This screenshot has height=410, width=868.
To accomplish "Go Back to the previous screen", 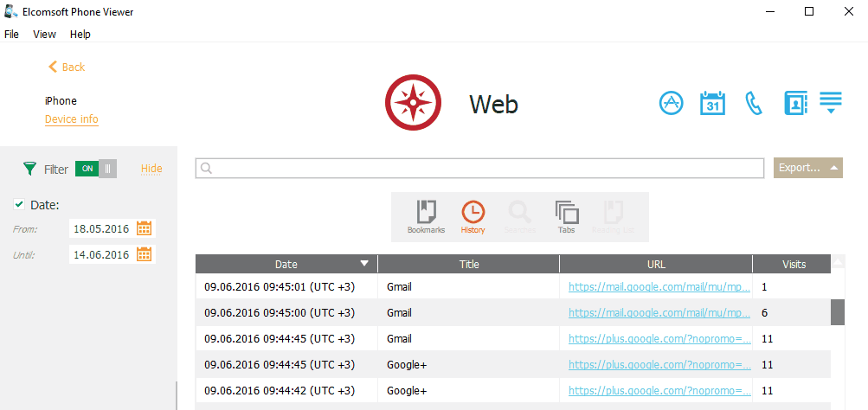I will point(67,67).
